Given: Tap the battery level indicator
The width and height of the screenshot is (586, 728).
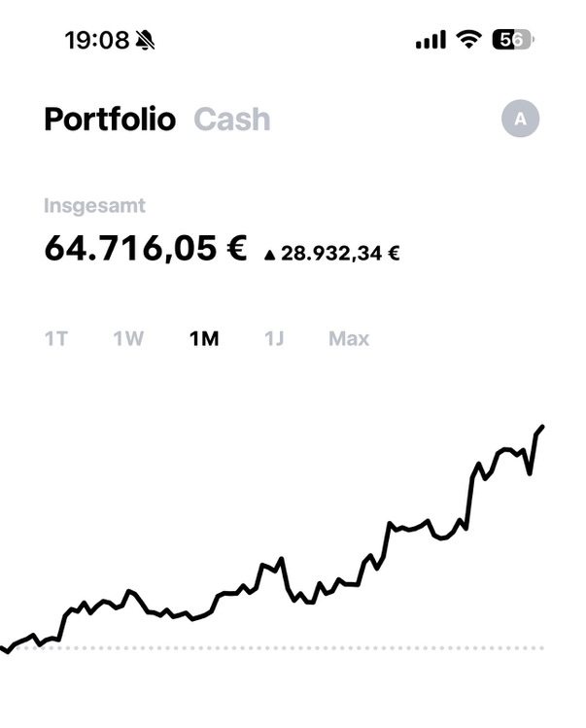Looking at the screenshot, I should (x=513, y=40).
